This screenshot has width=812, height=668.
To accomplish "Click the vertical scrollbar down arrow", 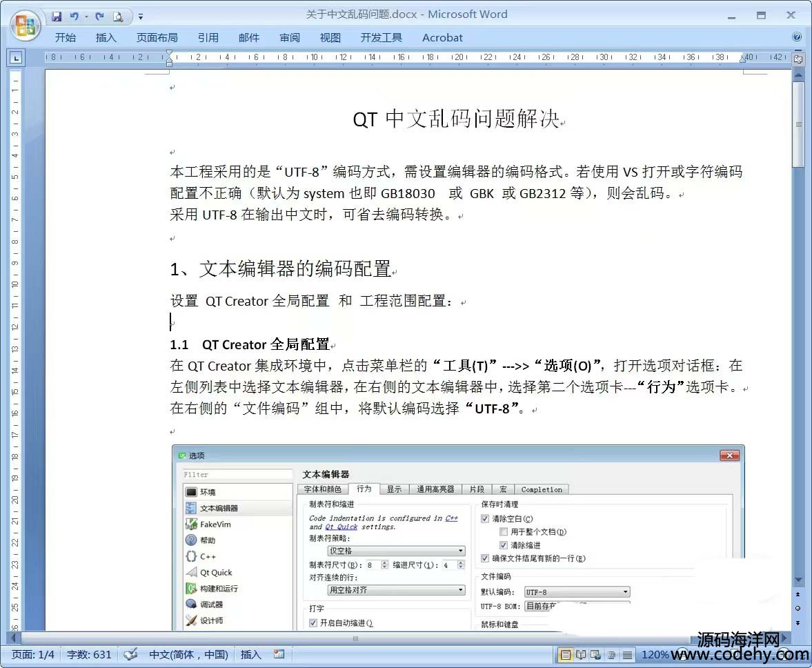I will click(798, 580).
